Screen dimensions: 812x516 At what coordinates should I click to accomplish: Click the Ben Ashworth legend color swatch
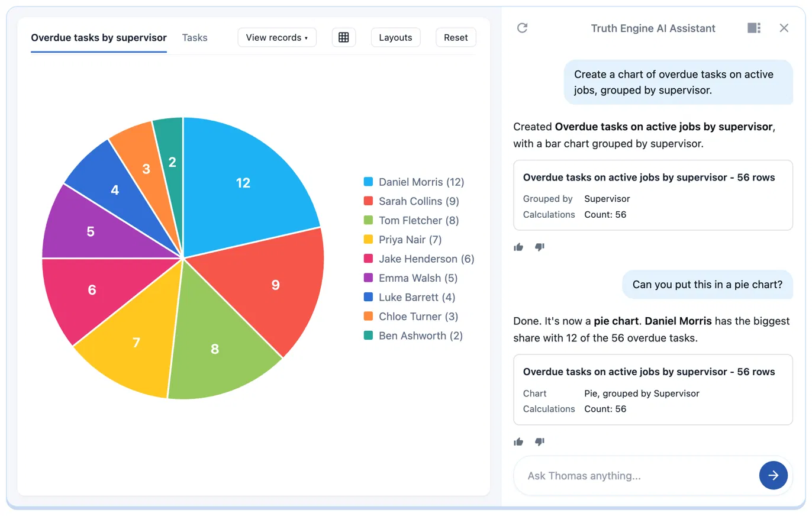click(368, 336)
